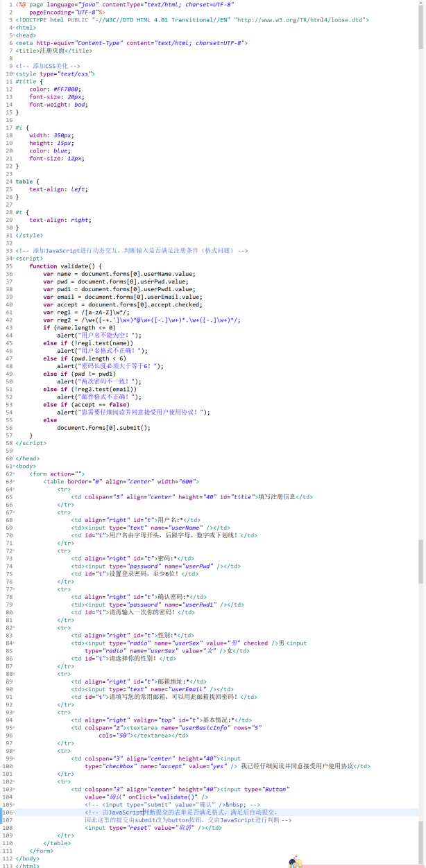Screen dimensions: 426x868
Task: Click the name="userPwd" input line 74
Action: pyautogui.click(x=155, y=566)
